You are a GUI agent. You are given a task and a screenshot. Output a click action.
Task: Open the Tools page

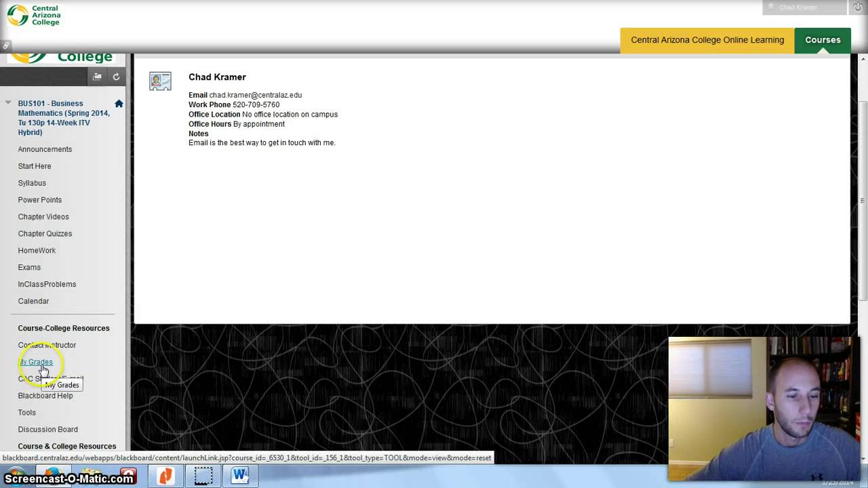(27, 413)
